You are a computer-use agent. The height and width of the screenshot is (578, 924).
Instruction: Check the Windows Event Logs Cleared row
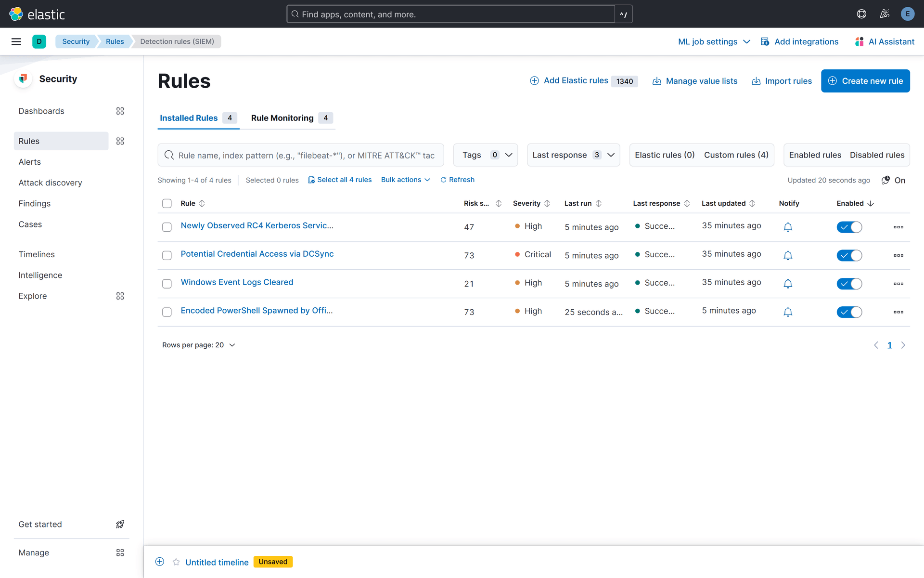click(x=167, y=284)
